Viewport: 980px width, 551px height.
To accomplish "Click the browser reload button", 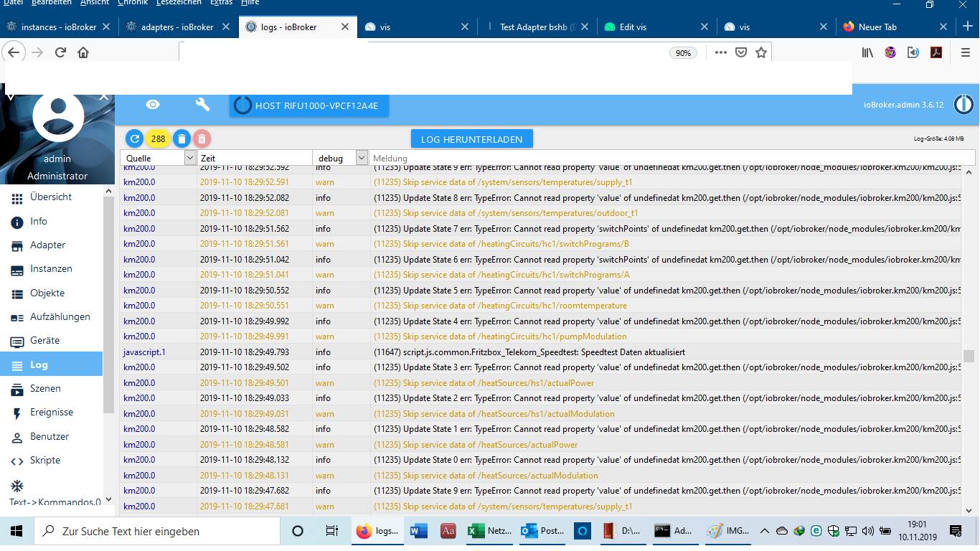I will pyautogui.click(x=60, y=52).
